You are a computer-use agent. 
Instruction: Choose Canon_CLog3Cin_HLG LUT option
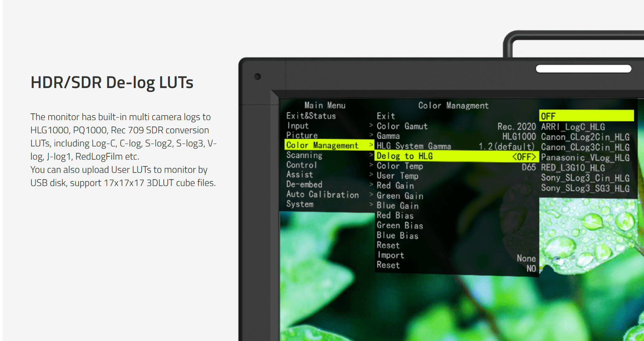585,147
